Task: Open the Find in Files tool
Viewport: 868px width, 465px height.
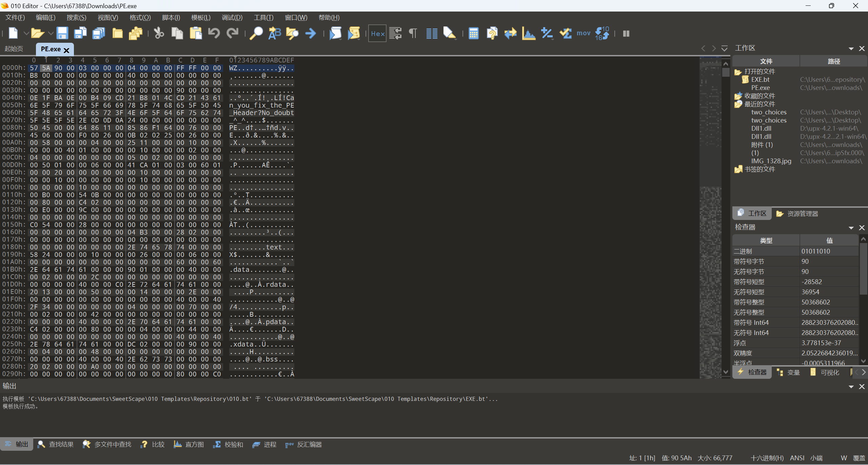Action: point(292,33)
